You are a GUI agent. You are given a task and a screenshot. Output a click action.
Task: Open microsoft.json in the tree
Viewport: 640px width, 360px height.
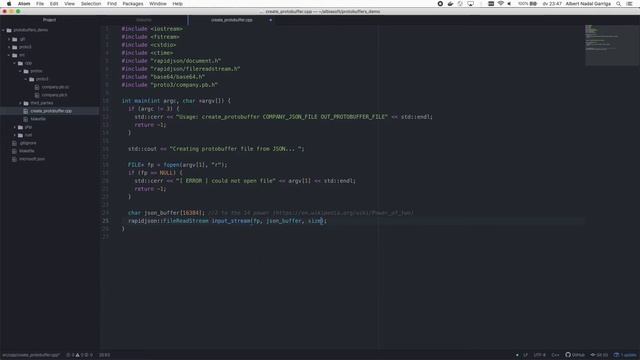(x=32, y=159)
